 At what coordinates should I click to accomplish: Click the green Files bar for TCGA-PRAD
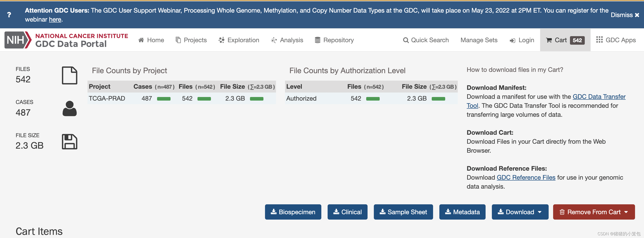point(204,99)
